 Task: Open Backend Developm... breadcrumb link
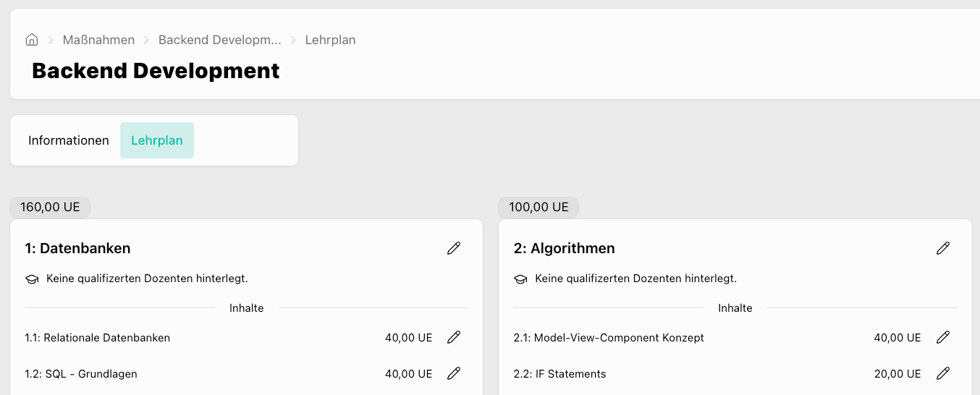220,40
